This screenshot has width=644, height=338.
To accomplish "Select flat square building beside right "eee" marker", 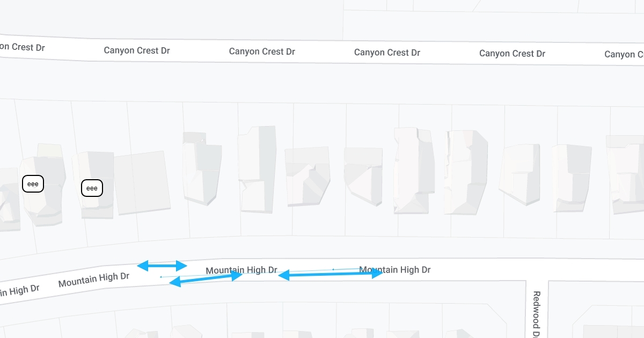I will (x=141, y=182).
